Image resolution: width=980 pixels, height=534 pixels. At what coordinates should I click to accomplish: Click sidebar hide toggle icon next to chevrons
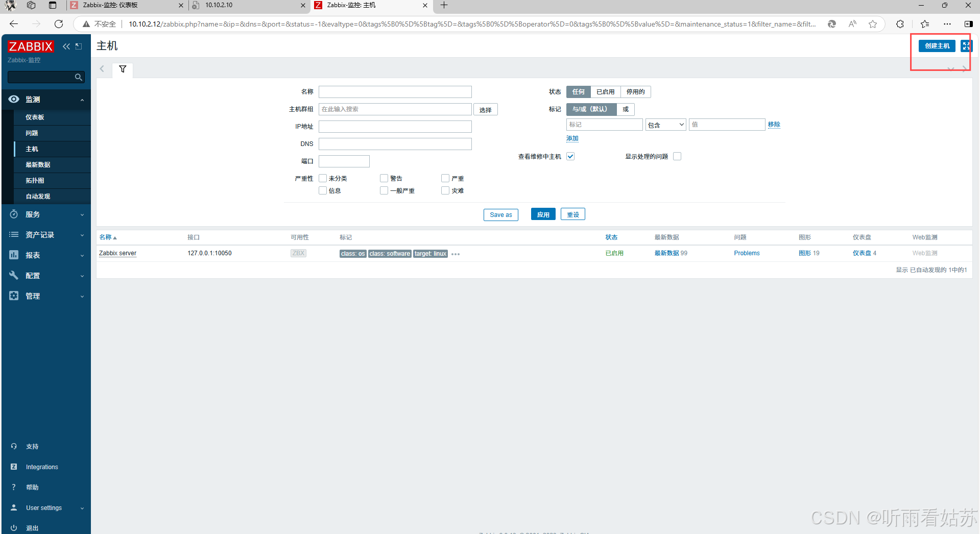79,46
